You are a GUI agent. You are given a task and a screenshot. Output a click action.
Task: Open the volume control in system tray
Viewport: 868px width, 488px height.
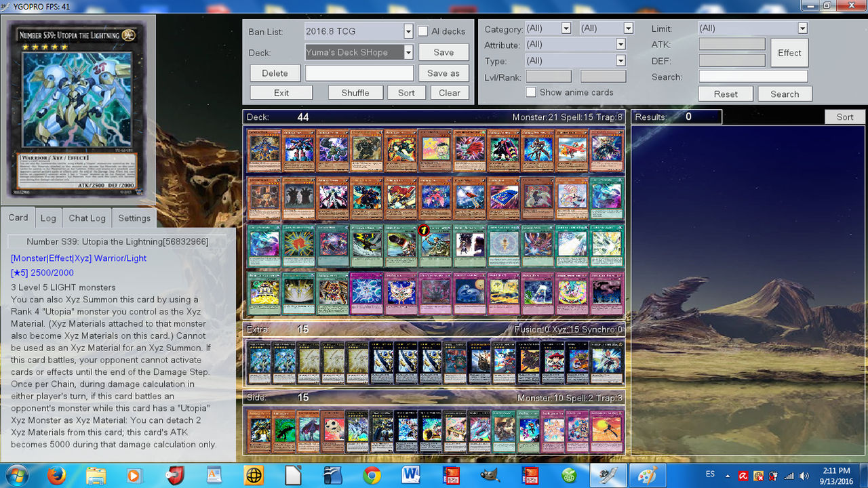[x=804, y=475]
